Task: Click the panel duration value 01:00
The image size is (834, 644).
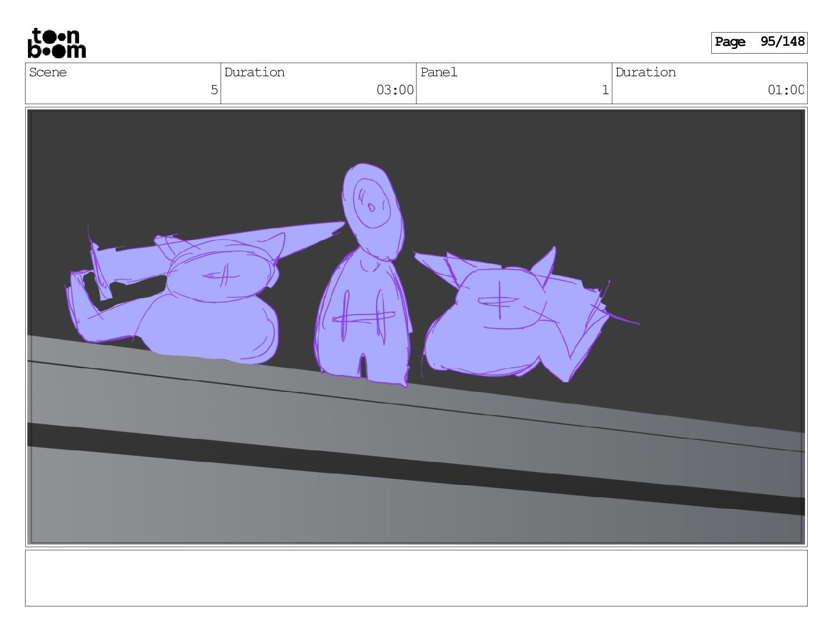Action: (786, 90)
